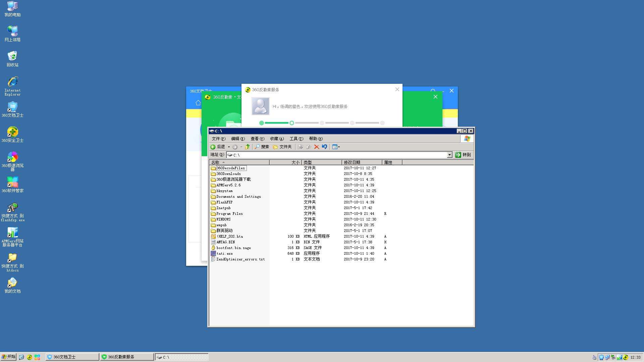Open the Views dropdown button
644x362 pixels.
pos(336,147)
